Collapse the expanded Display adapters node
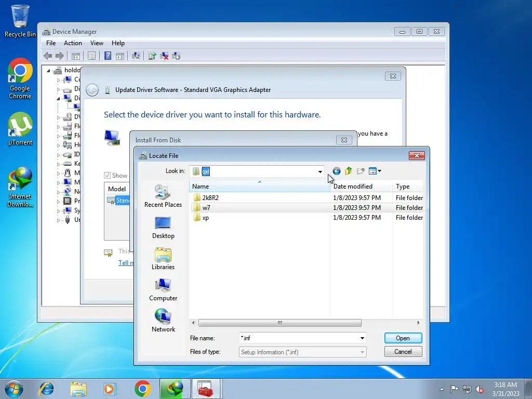Image resolution: width=532 pixels, height=399 pixels. (x=58, y=99)
